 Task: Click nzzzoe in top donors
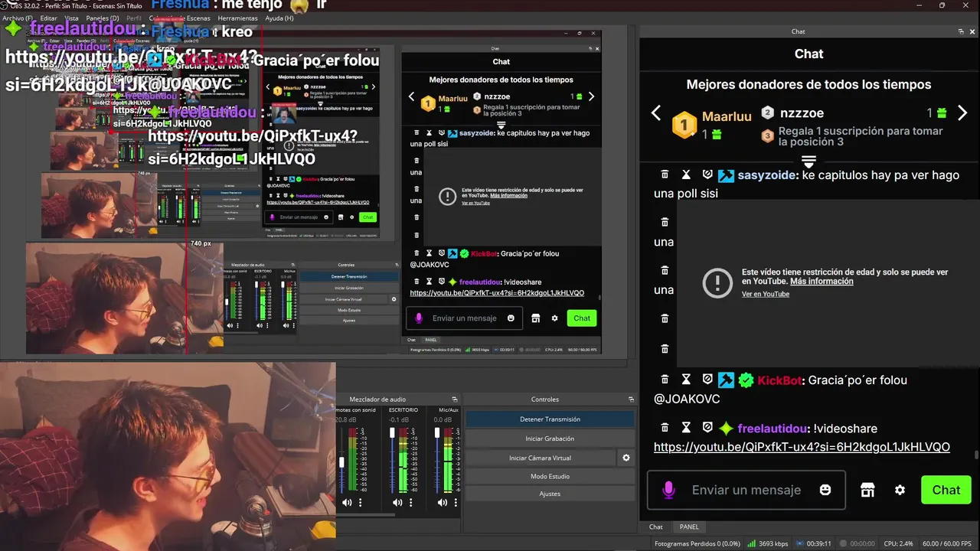click(802, 112)
